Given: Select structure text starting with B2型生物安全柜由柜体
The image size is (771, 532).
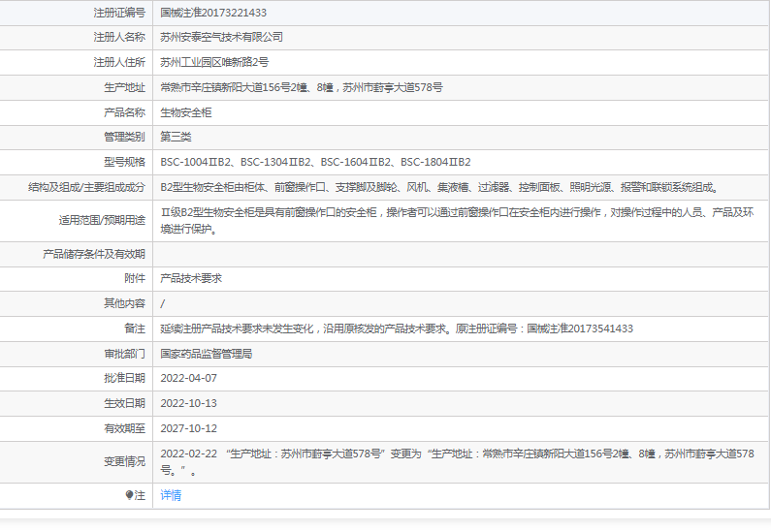Looking at the screenshot, I should [x=440, y=187].
